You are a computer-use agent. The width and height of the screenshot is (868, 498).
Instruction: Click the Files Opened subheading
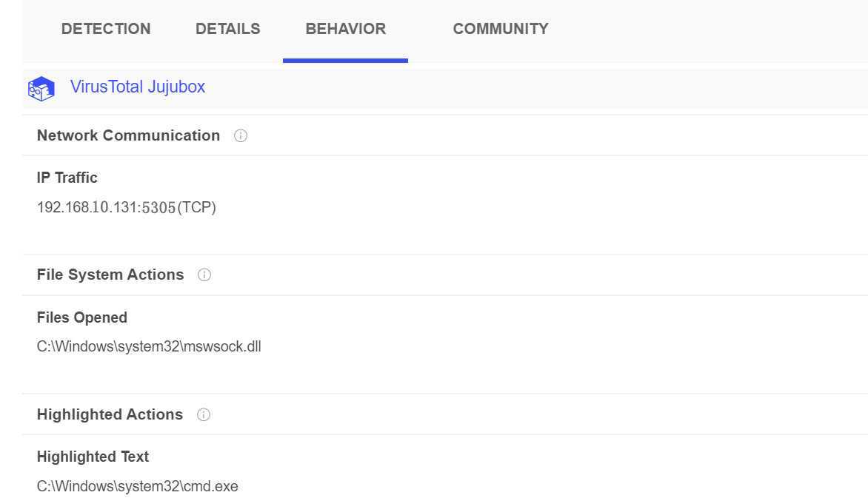pyautogui.click(x=82, y=317)
